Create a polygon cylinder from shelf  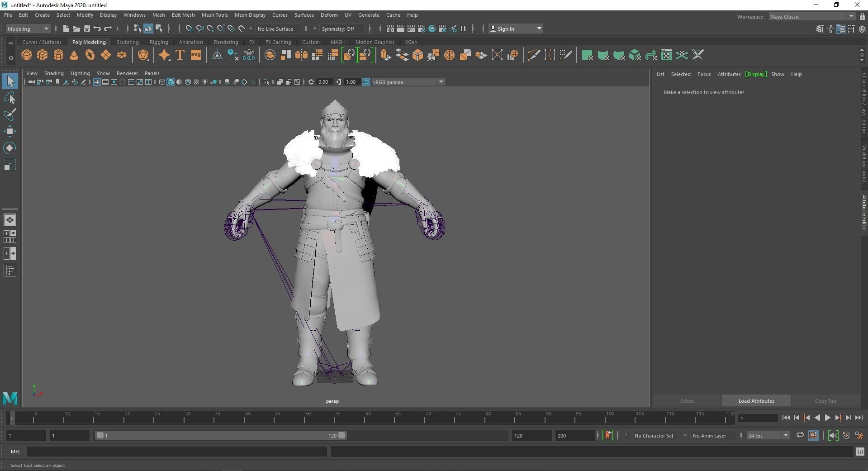58,55
